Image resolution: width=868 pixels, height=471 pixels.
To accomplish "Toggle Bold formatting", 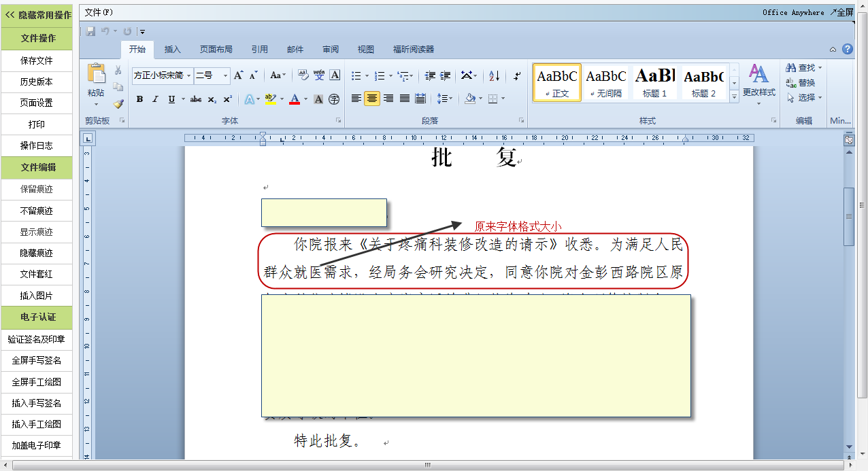I will coord(139,99).
